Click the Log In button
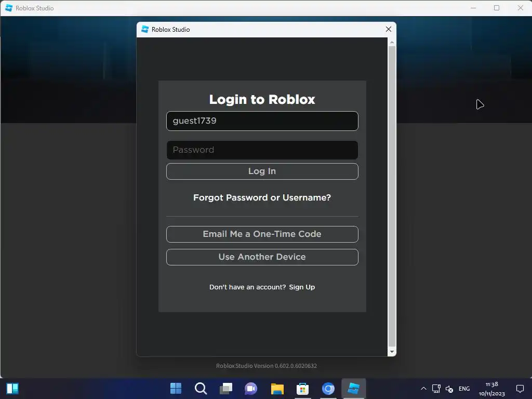Viewport: 532px width, 399px height. pyautogui.click(x=262, y=171)
